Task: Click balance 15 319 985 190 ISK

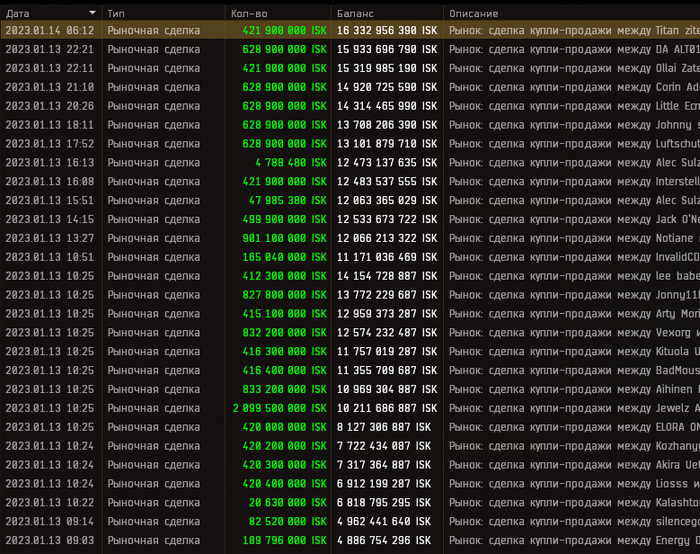Action: pos(387,68)
